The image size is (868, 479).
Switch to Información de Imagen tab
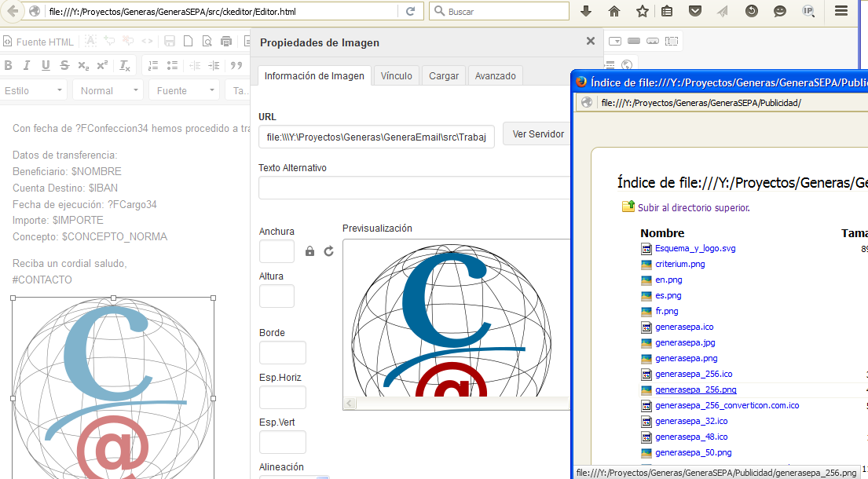[x=314, y=76]
